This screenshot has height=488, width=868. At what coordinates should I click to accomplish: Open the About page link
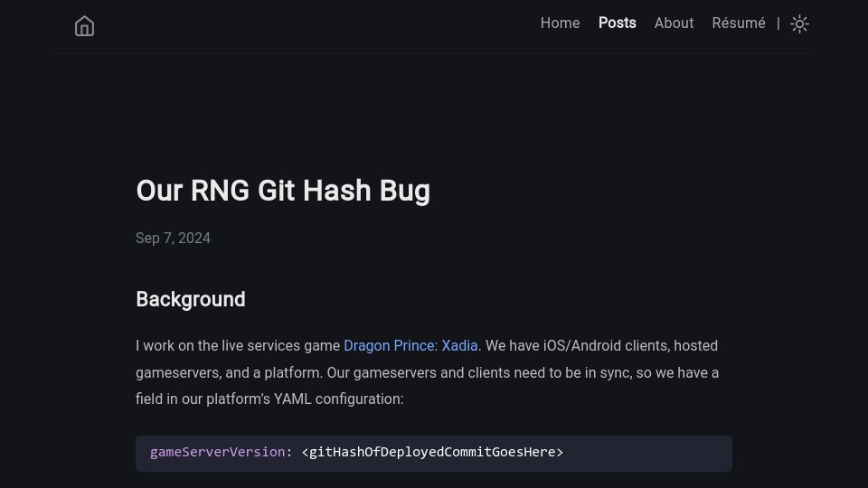point(674,23)
